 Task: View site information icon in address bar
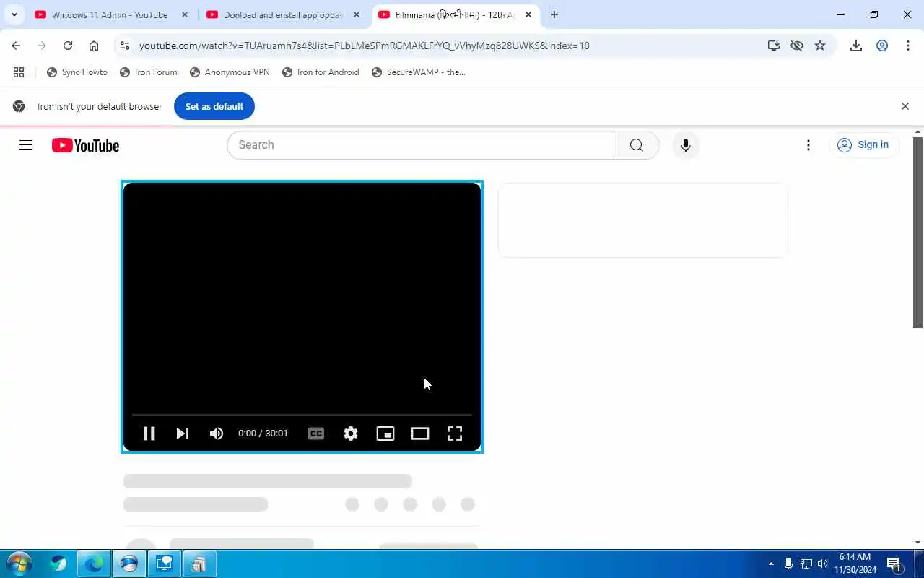point(124,46)
